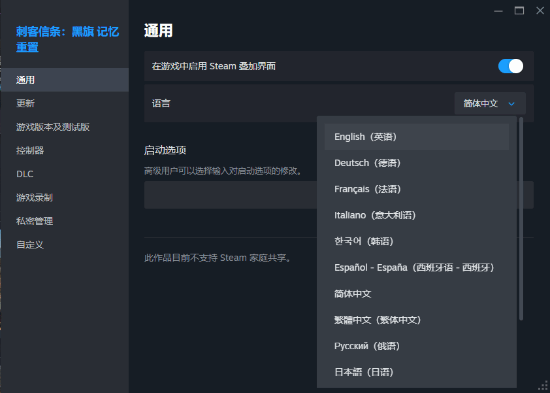This screenshot has height=393, width=550.
Task: Open 游戏版本及测试版 settings
Action: (65, 127)
